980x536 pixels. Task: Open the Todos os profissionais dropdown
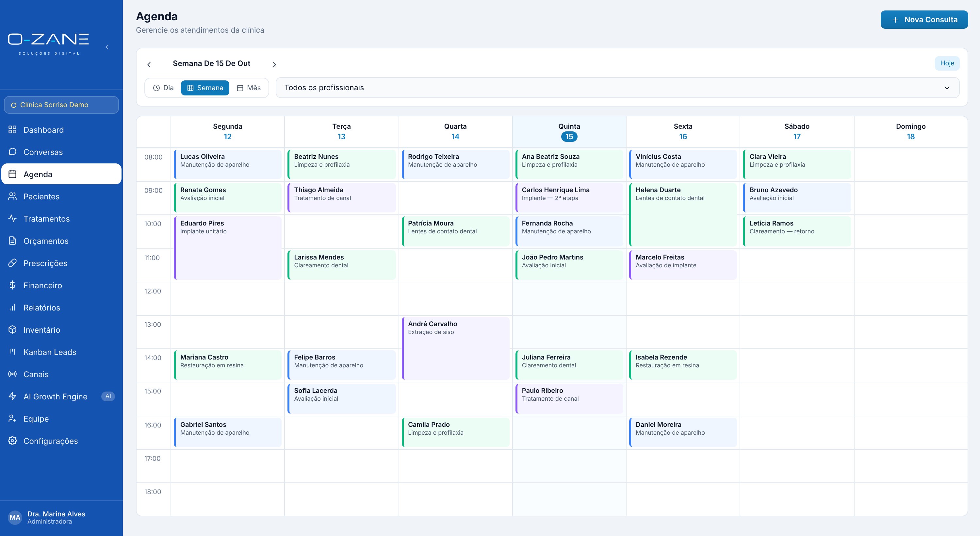tap(617, 88)
